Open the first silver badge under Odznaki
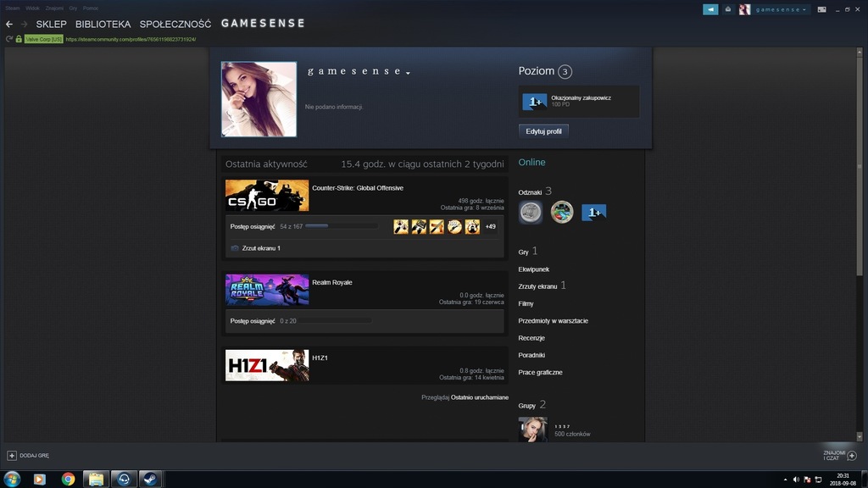Screen dimensions: 868x488 pos(531,212)
